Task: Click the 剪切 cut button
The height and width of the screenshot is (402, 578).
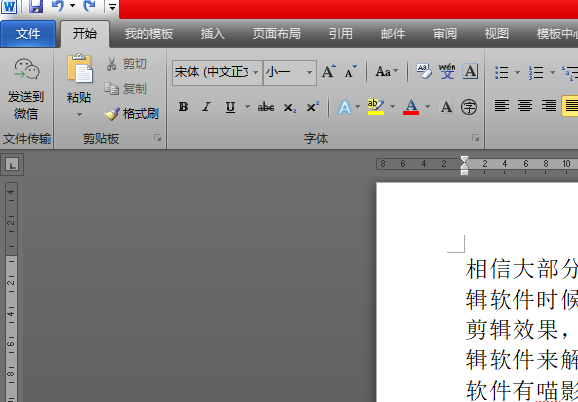Action: (x=126, y=64)
